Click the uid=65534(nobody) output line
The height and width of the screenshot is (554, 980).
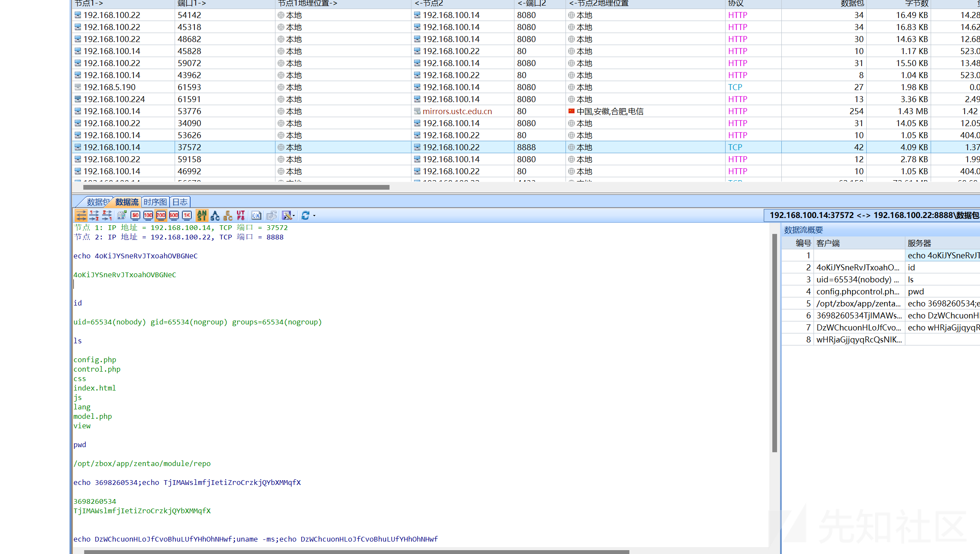(x=197, y=322)
